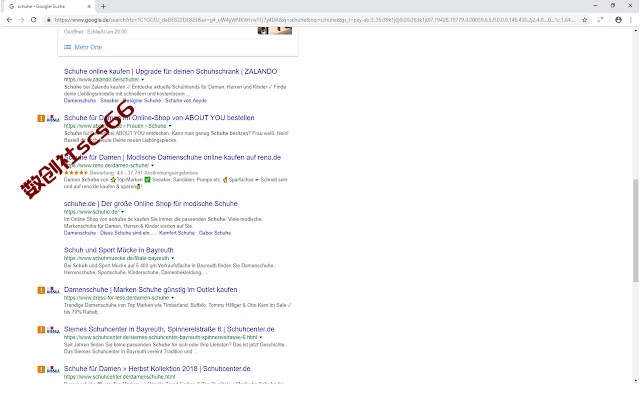Open the ABOUT YOU Online-Shop result

click(159, 118)
